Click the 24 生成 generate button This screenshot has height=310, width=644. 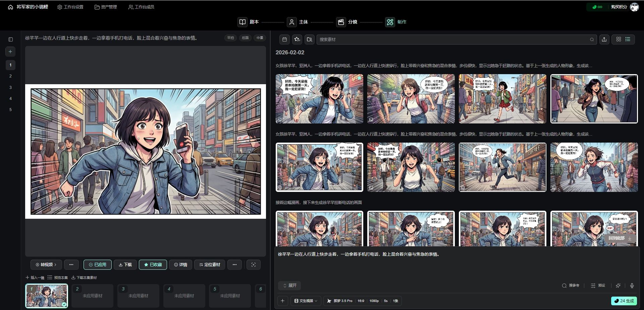(624, 301)
